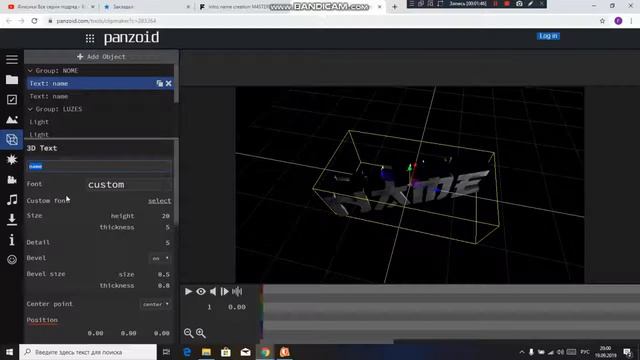The image size is (640, 360).
Task: Zoom out the timeline
Action: tap(188, 333)
